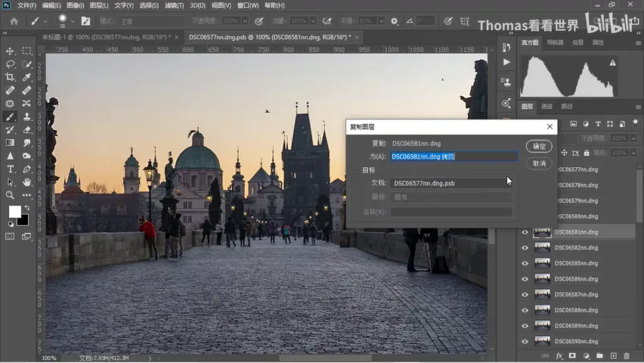Open the brush mode dropdown
The width and height of the screenshot is (644, 363).
point(150,21)
